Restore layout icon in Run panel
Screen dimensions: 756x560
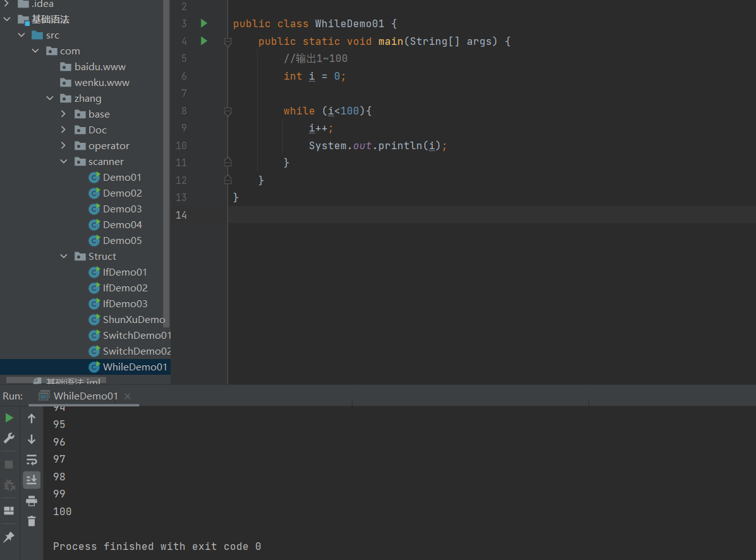click(x=9, y=510)
